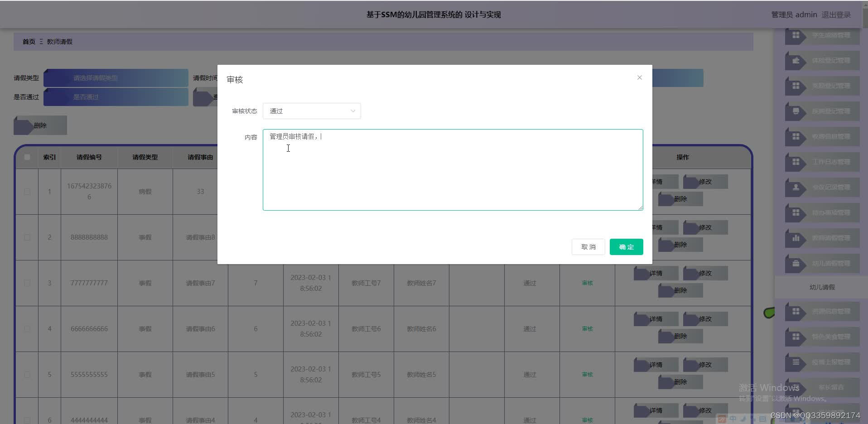Click 审核 link in row 7777777777
Viewport: 868px width, 424px height.
click(x=587, y=283)
